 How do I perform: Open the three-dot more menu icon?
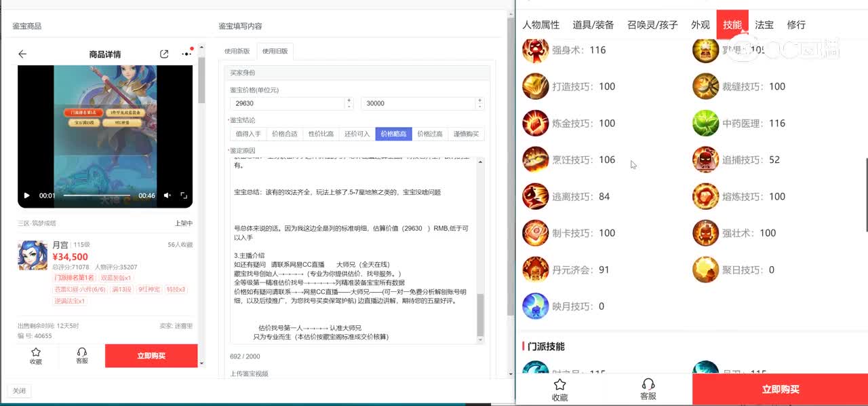click(x=186, y=54)
